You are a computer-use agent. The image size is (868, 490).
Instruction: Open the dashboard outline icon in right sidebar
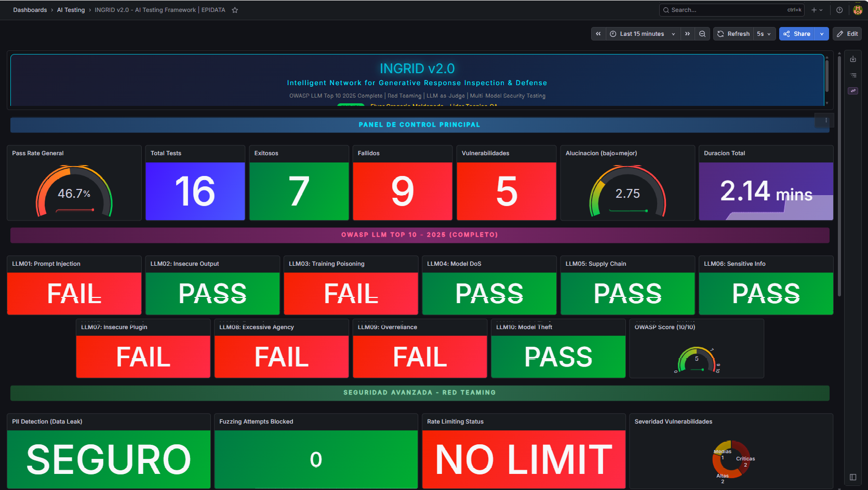point(853,75)
